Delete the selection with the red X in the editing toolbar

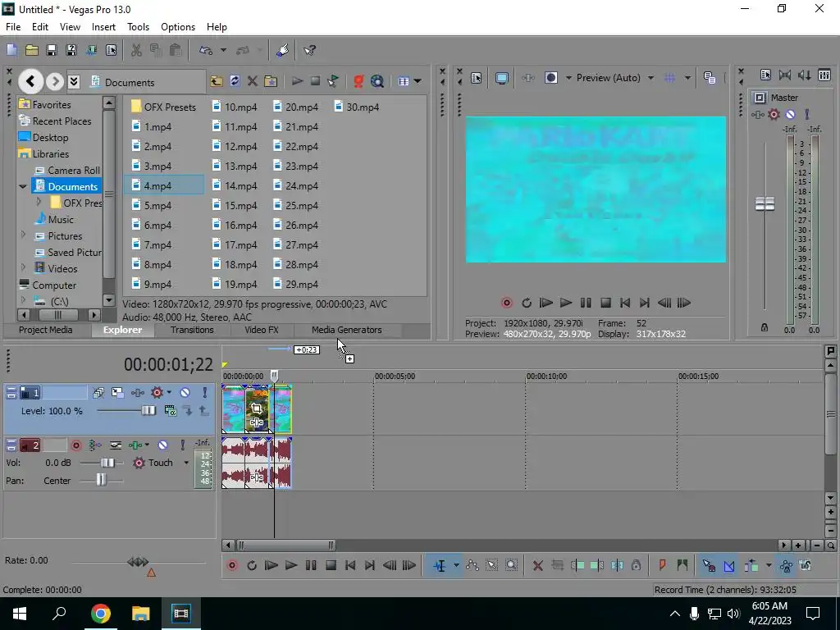point(538,565)
